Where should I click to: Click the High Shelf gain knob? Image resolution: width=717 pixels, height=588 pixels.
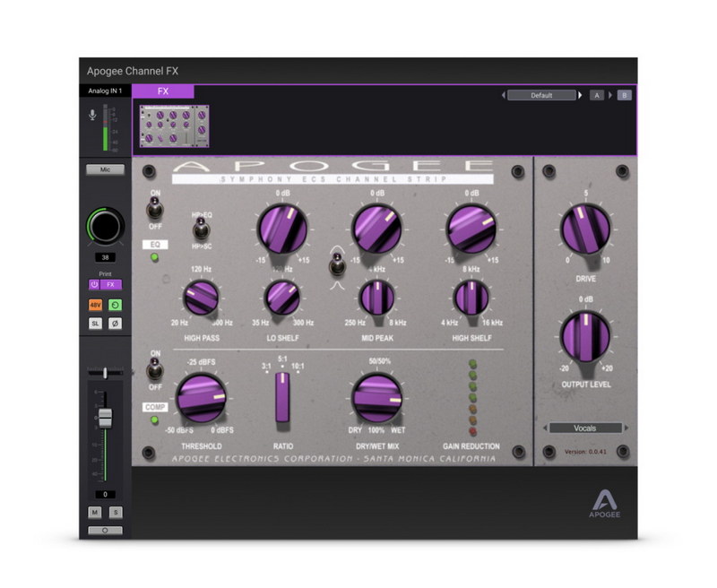pos(471,229)
